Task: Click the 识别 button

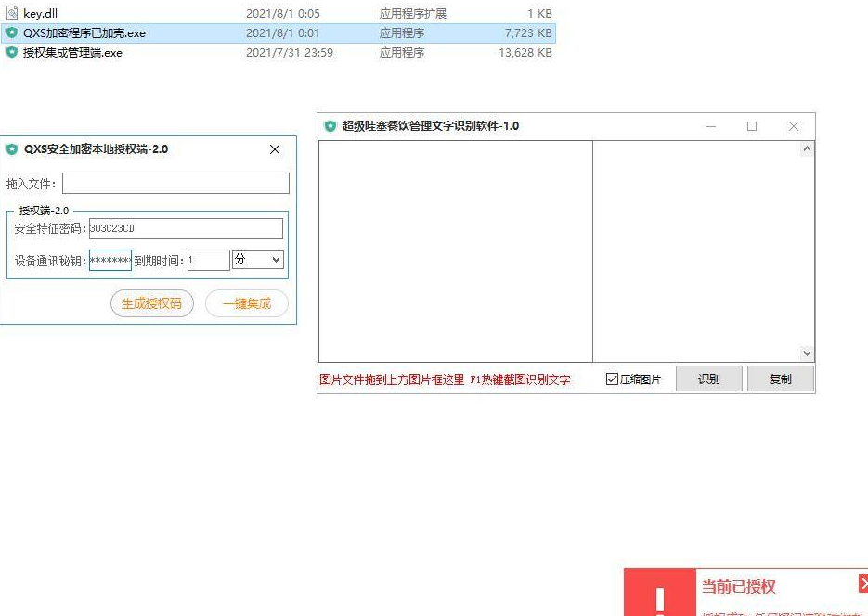Action: click(x=708, y=379)
